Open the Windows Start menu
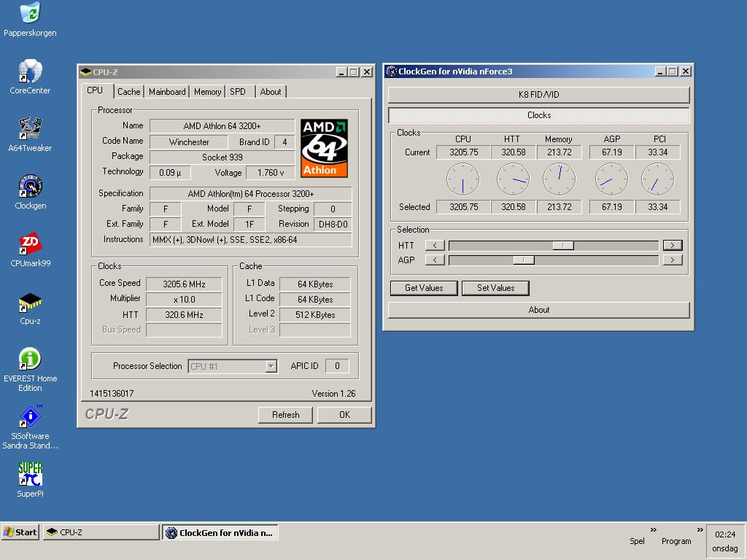Screen dimensions: 747x560 (20, 532)
